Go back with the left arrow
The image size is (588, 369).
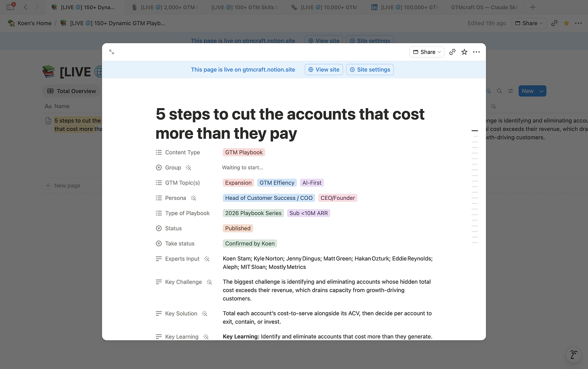(25, 7)
